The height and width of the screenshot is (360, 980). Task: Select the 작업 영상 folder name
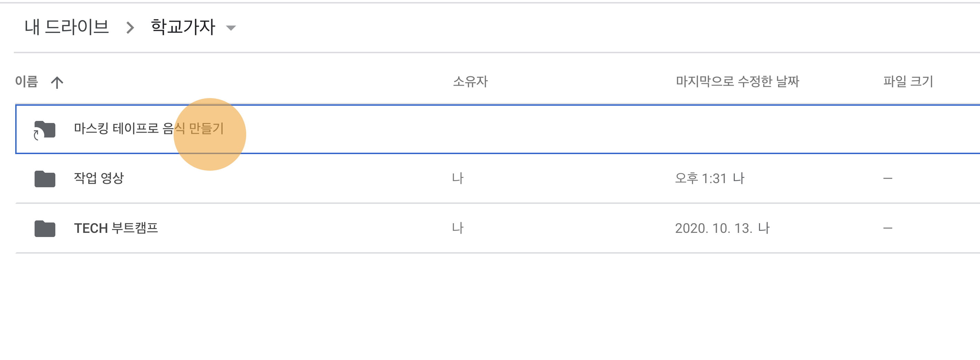coord(99,178)
